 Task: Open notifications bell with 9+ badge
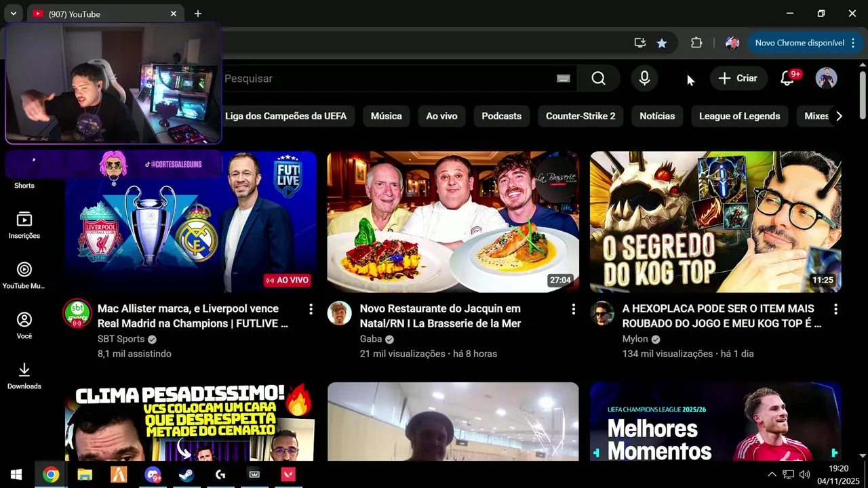(x=787, y=78)
